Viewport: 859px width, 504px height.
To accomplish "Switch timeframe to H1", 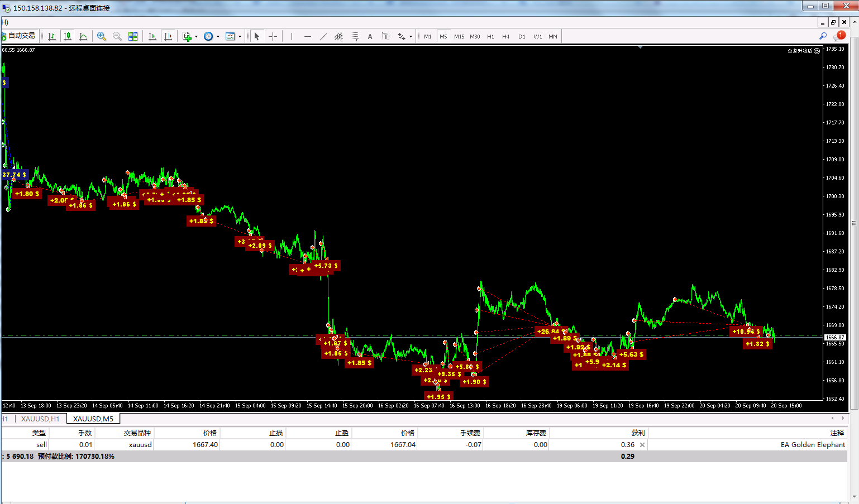I will (490, 36).
